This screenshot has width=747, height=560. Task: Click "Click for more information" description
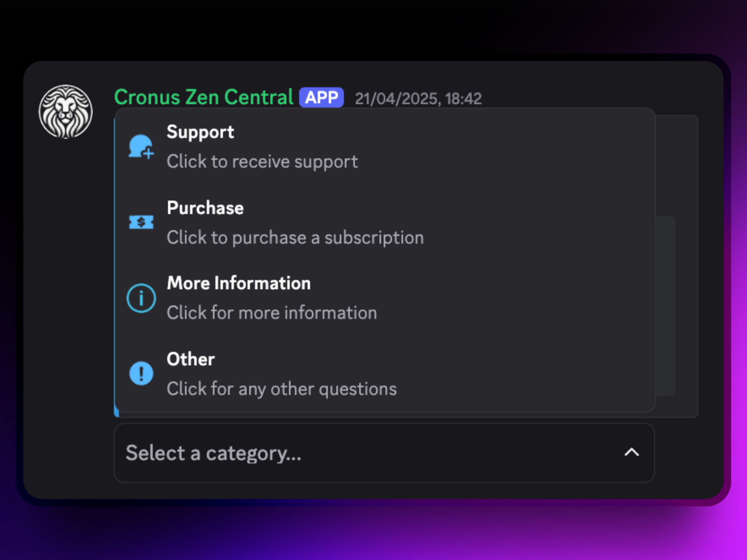click(272, 313)
